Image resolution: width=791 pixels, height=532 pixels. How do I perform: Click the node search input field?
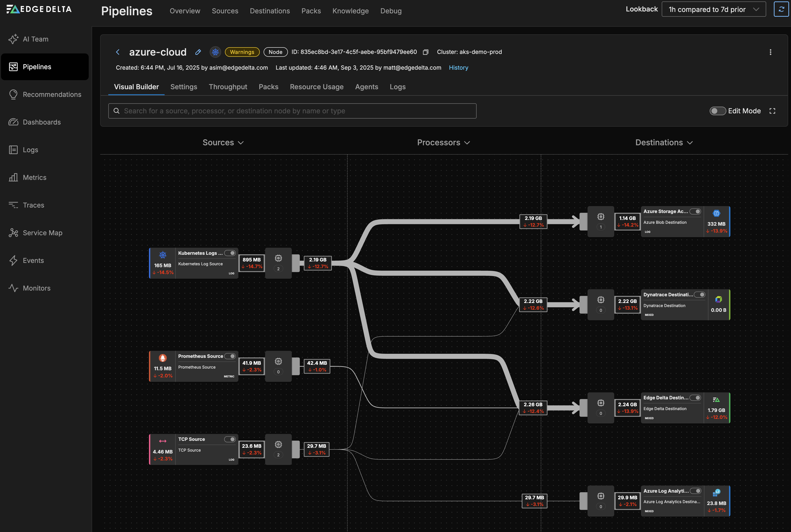(x=292, y=111)
